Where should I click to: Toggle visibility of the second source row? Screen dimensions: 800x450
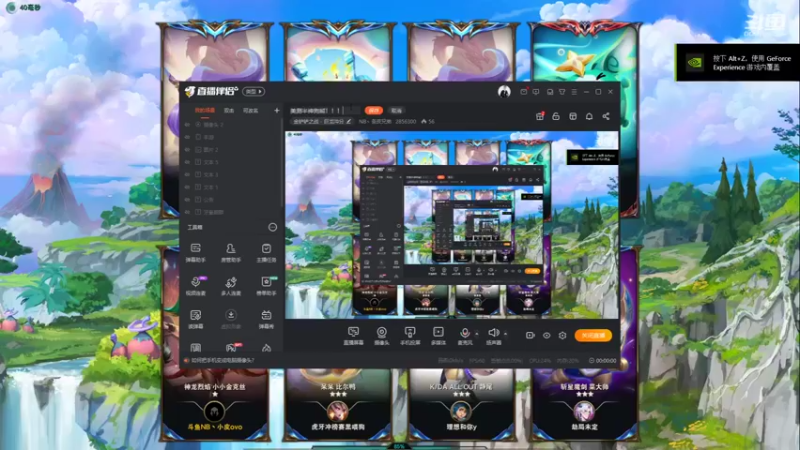[187, 137]
